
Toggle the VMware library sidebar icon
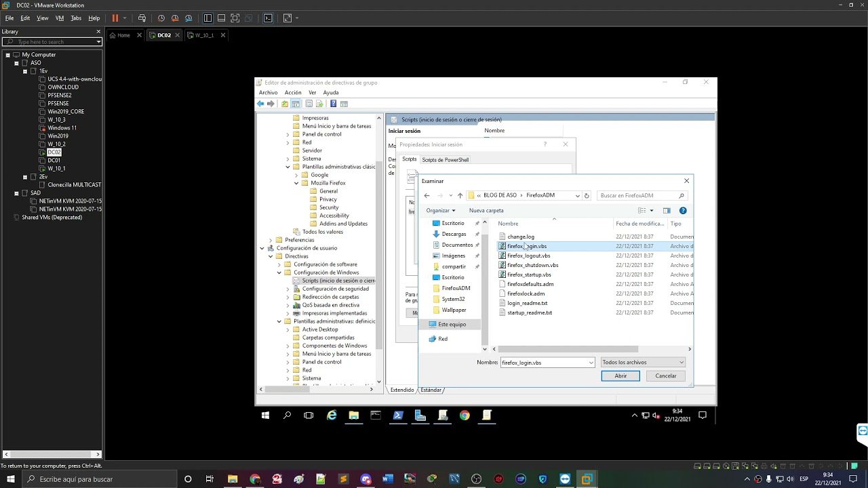coord(208,18)
